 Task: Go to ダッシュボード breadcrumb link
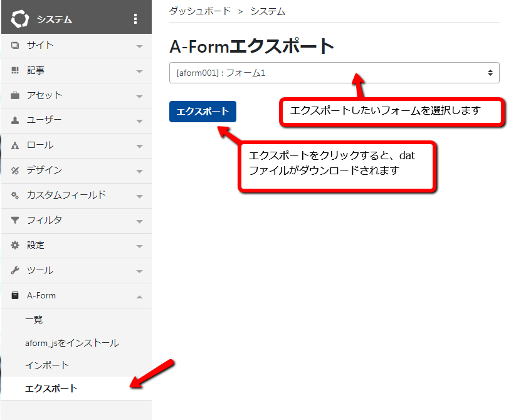[x=199, y=11]
